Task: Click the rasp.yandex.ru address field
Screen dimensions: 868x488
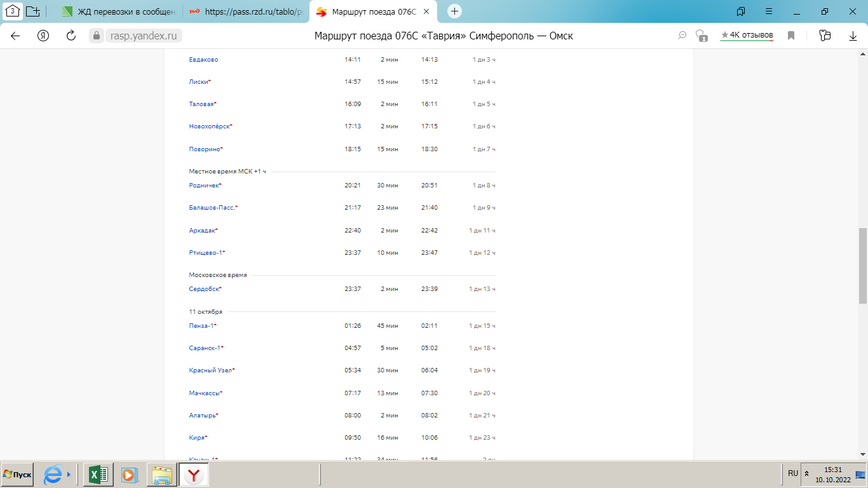Action: tap(143, 36)
